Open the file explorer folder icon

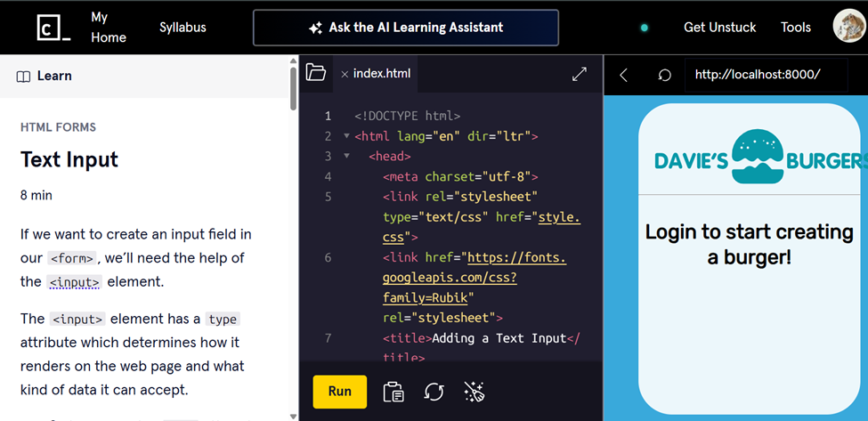click(315, 73)
